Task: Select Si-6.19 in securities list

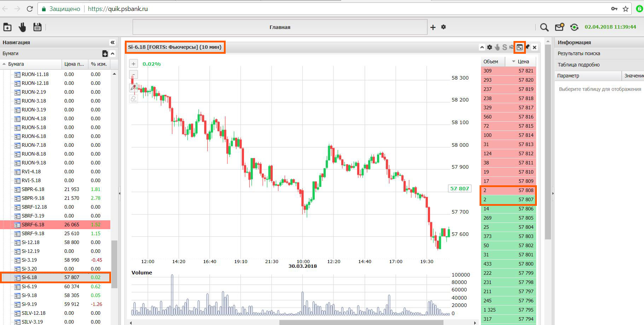Action: [55, 286]
